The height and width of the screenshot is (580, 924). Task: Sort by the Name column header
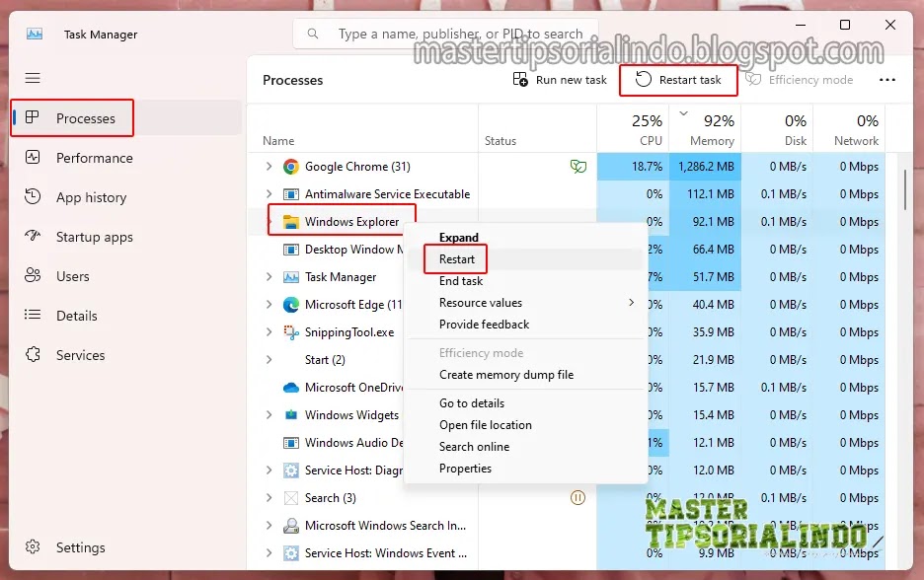click(362, 129)
